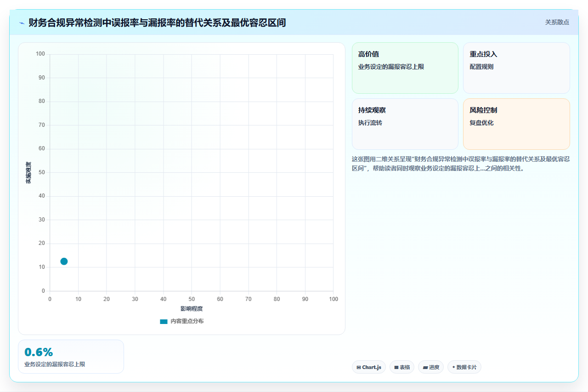Click the 业务设定的漏报容忍上限 caption under 0.6%
This screenshot has width=588, height=392.
(55, 364)
